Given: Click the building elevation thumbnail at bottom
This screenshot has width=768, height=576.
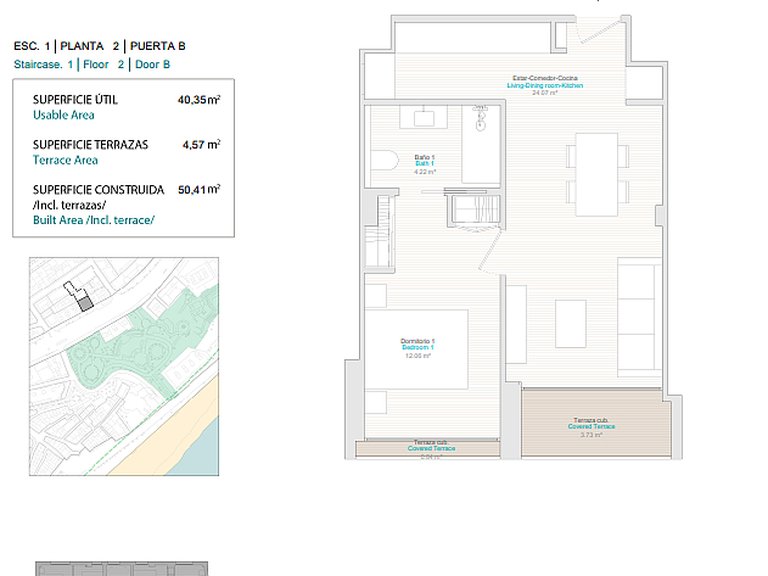Looking at the screenshot, I should pyautogui.click(x=121, y=569).
